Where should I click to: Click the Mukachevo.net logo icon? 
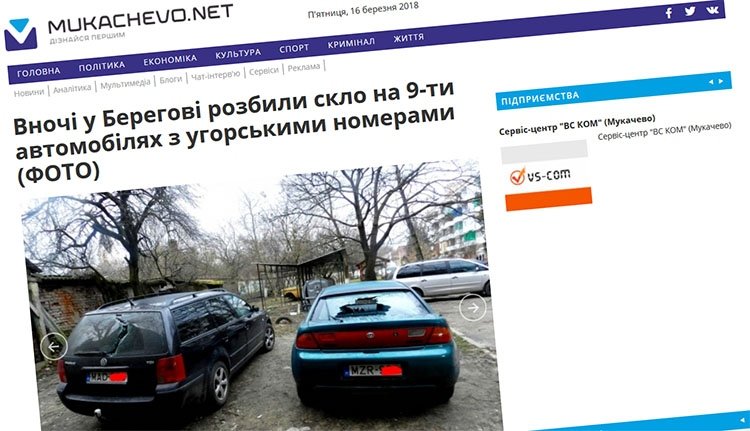coord(20,34)
